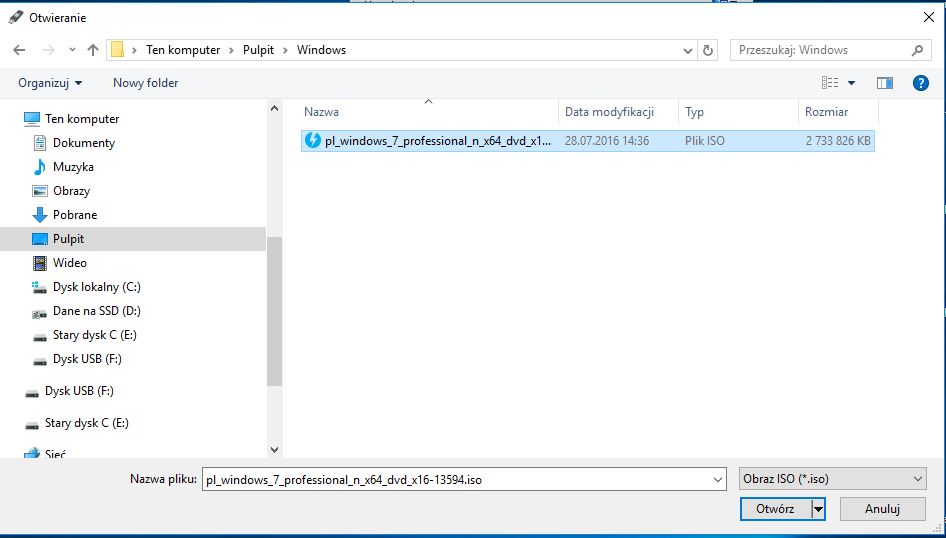
Task: Create a new folder with 'Nowy folder'
Action: [x=145, y=83]
